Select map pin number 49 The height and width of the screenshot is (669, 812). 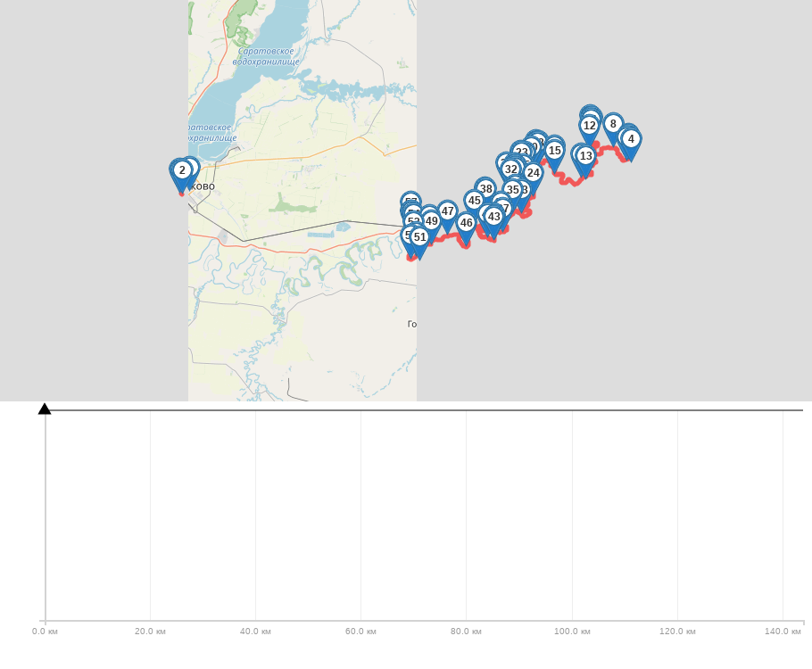(x=431, y=221)
